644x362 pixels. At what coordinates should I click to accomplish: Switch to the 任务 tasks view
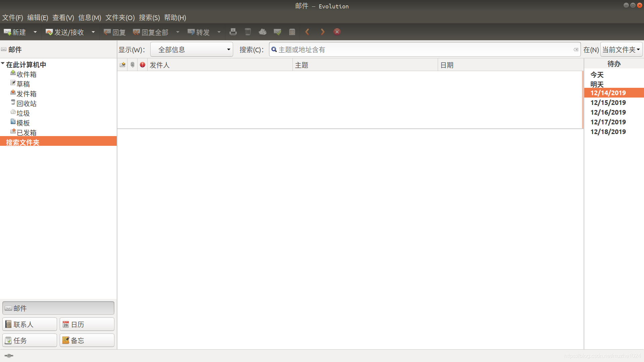point(30,340)
